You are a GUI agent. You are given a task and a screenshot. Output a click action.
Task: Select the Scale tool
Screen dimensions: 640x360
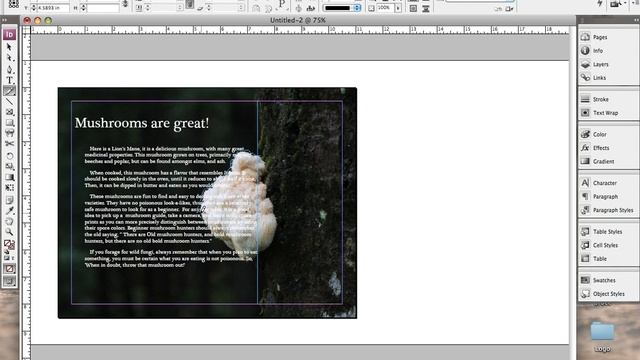[9, 166]
